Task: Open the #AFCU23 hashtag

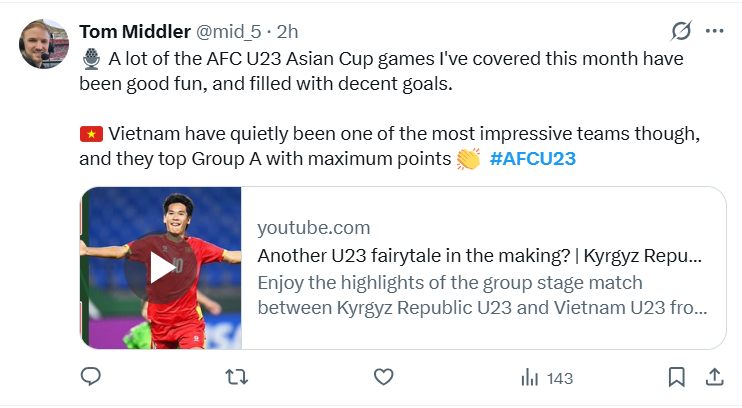Action: [533, 159]
